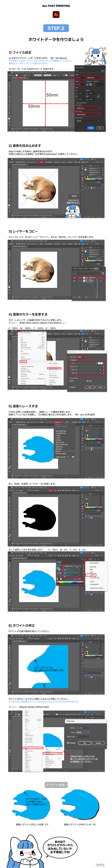Choose Edit Colors in Edit menu
Image resolution: width=112 pixels, height=868 pixels.
click(x=23, y=362)
